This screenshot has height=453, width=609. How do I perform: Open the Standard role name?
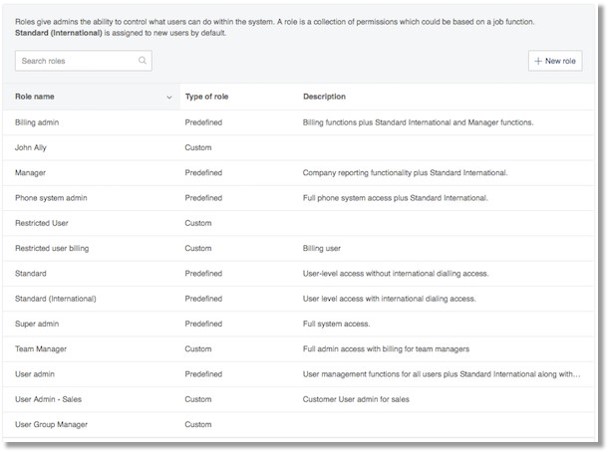(31, 274)
